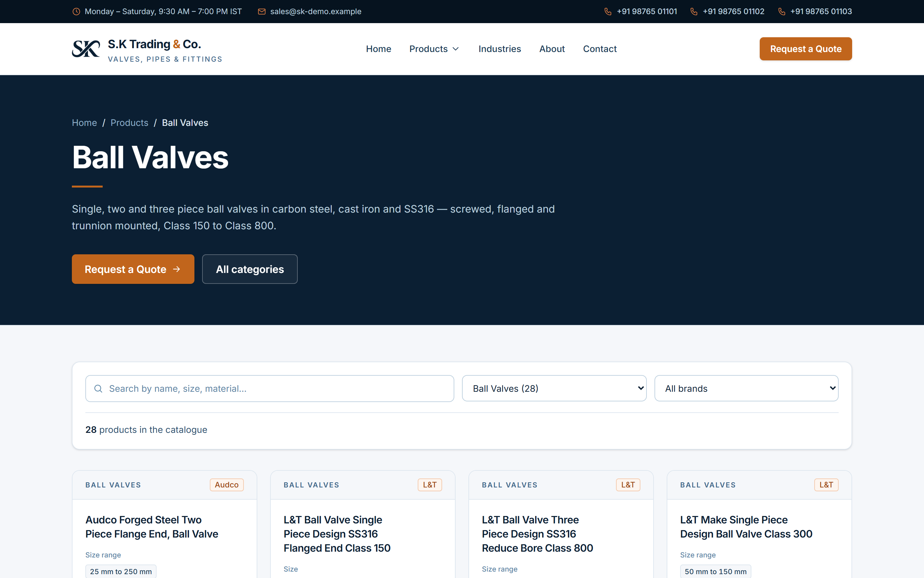Click L&T tag on Reduce Bore Class 800 card
924x578 pixels.
pos(628,485)
